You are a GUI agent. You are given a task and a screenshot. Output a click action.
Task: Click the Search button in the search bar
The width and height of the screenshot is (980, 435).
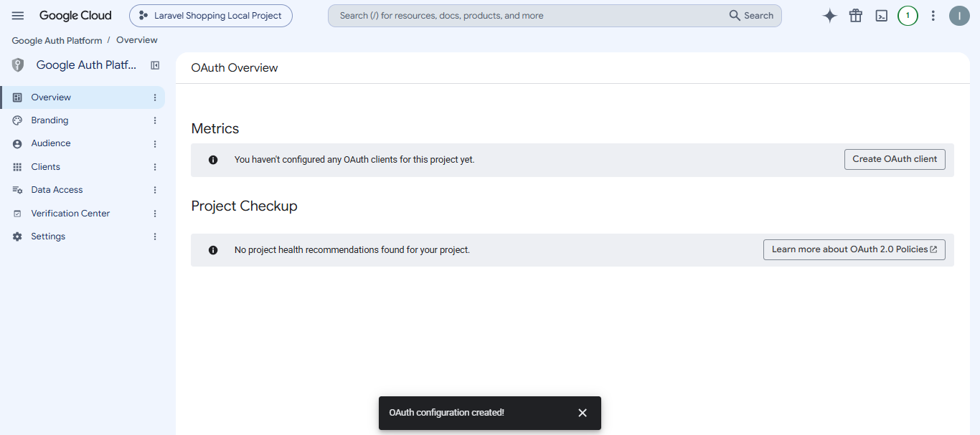coord(751,16)
